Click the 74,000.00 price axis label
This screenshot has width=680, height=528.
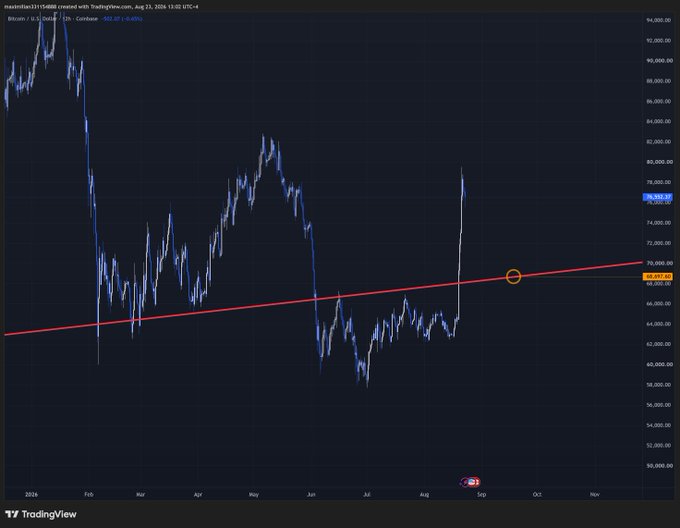[x=659, y=223]
